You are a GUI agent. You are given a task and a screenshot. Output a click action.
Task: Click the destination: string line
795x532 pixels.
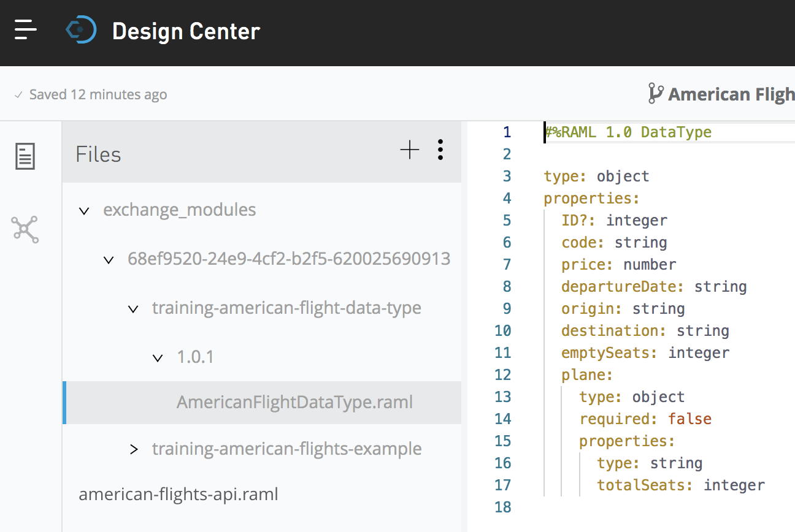[x=645, y=331]
